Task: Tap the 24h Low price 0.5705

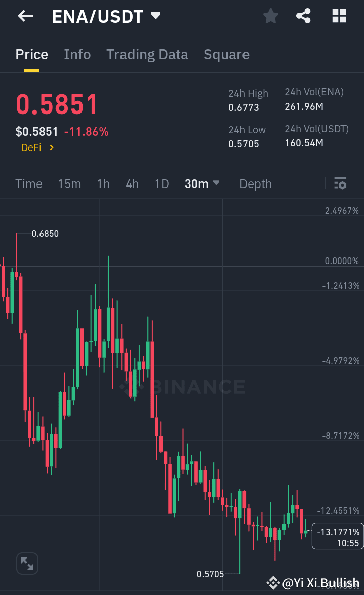Action: tap(244, 143)
